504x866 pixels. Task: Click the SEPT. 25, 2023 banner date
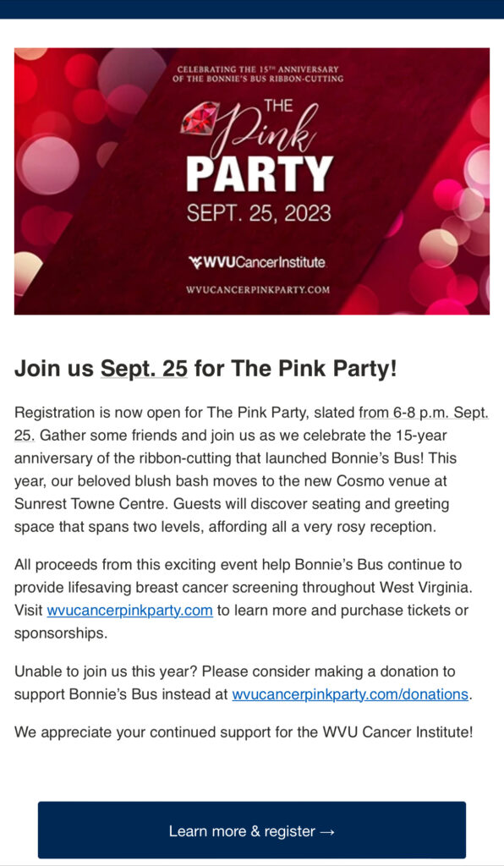coord(259,214)
